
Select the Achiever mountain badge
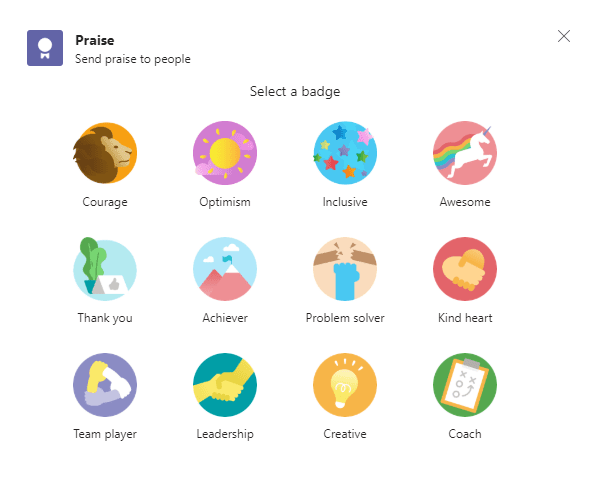[225, 269]
